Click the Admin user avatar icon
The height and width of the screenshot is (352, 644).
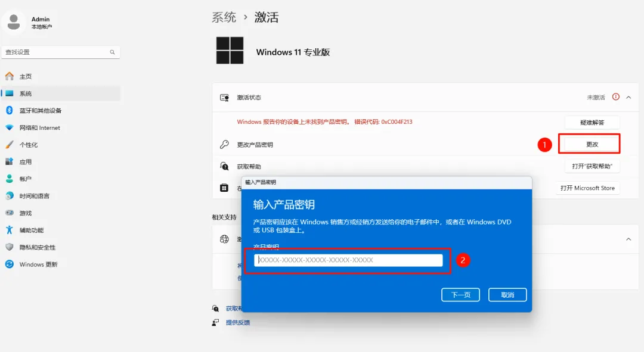coord(14,22)
